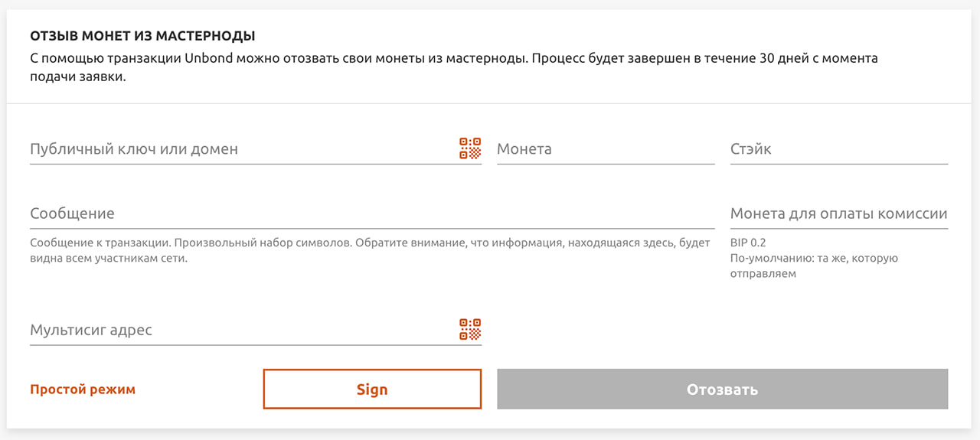Submit with the Отозвать button
Screen dimensions: 980x440
(x=723, y=389)
